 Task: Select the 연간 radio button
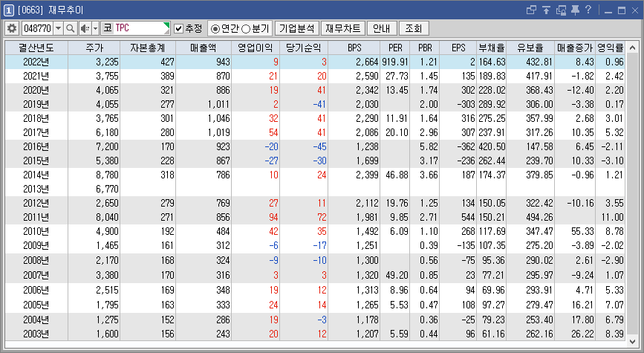(x=215, y=29)
